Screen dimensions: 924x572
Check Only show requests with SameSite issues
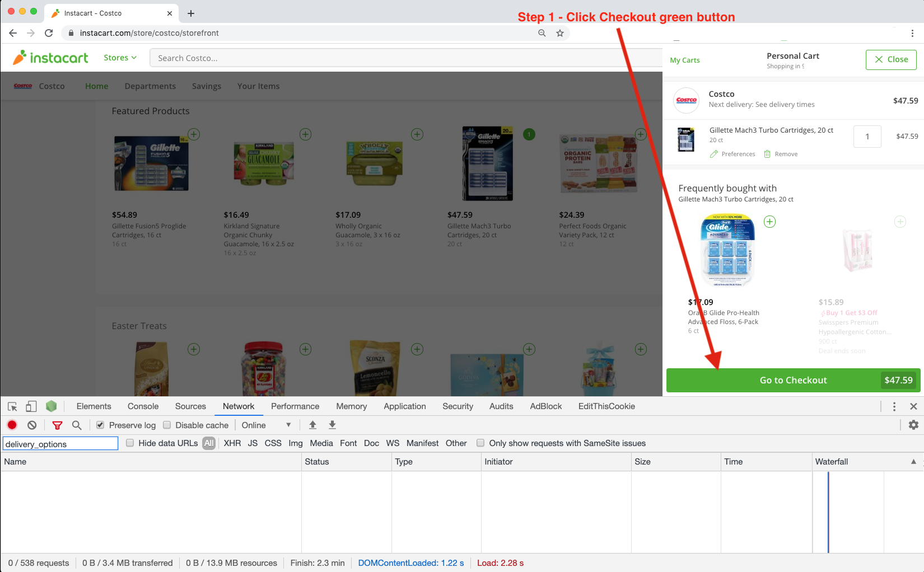pyautogui.click(x=480, y=443)
